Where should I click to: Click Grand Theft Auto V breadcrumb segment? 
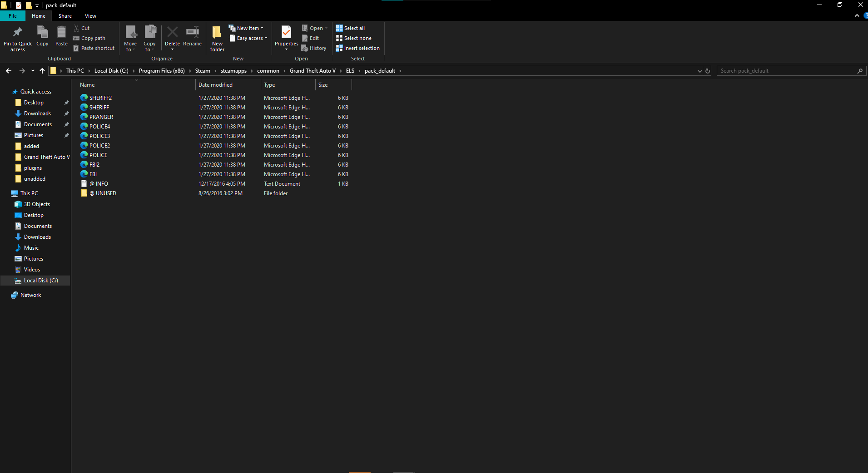pos(312,71)
